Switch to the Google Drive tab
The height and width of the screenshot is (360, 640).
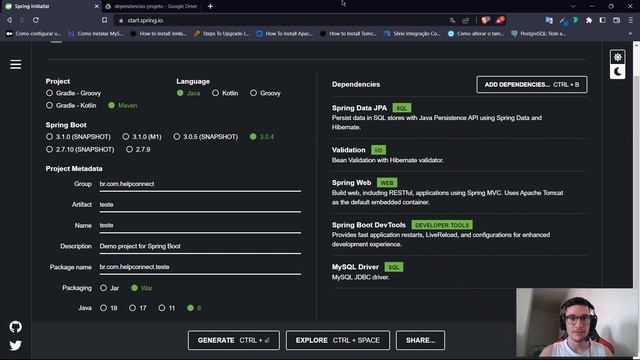tap(151, 6)
